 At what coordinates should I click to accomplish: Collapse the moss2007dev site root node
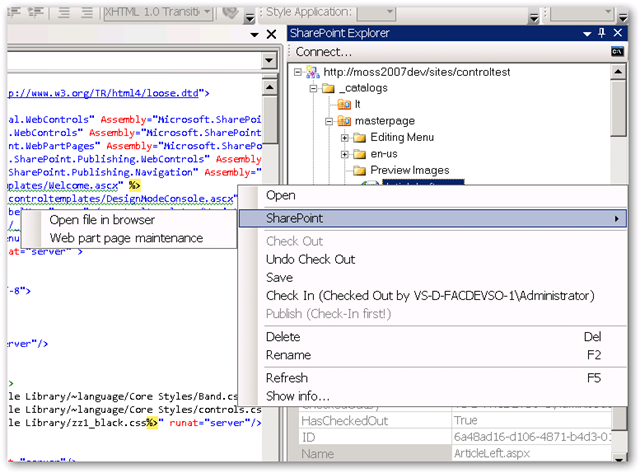pos(298,72)
